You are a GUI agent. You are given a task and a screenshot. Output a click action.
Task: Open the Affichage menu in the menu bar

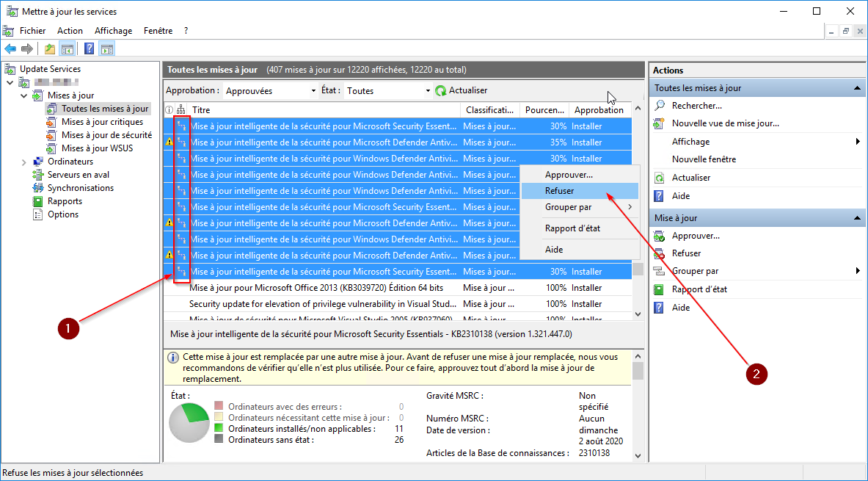[x=113, y=31]
